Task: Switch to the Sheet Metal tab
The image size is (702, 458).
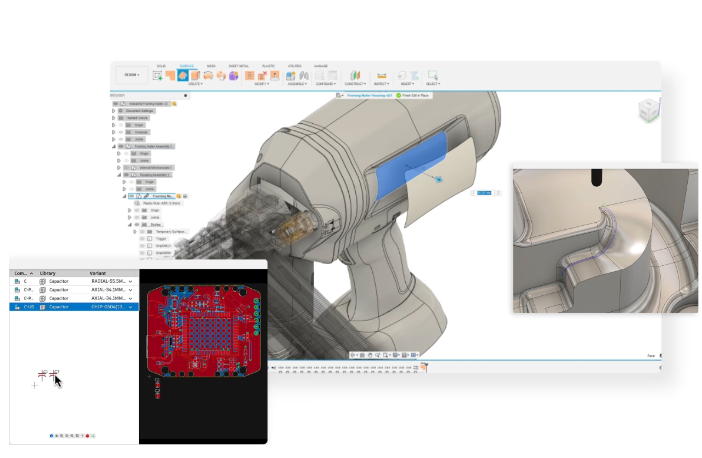Action: click(x=238, y=66)
